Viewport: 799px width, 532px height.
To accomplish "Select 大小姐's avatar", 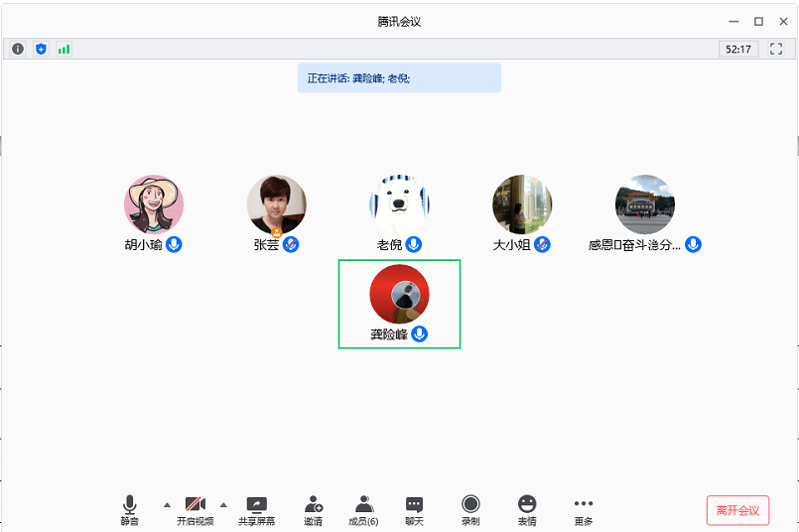I will coord(522,204).
